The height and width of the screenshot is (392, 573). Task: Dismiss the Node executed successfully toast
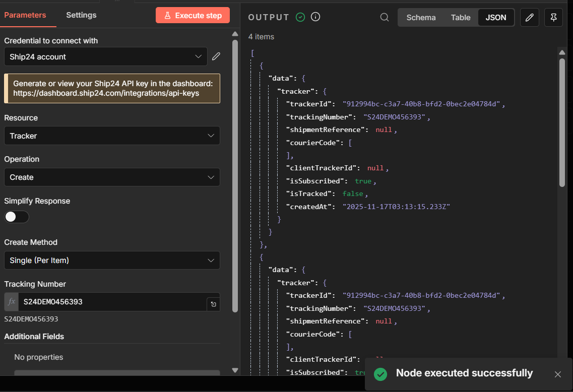pos(558,374)
